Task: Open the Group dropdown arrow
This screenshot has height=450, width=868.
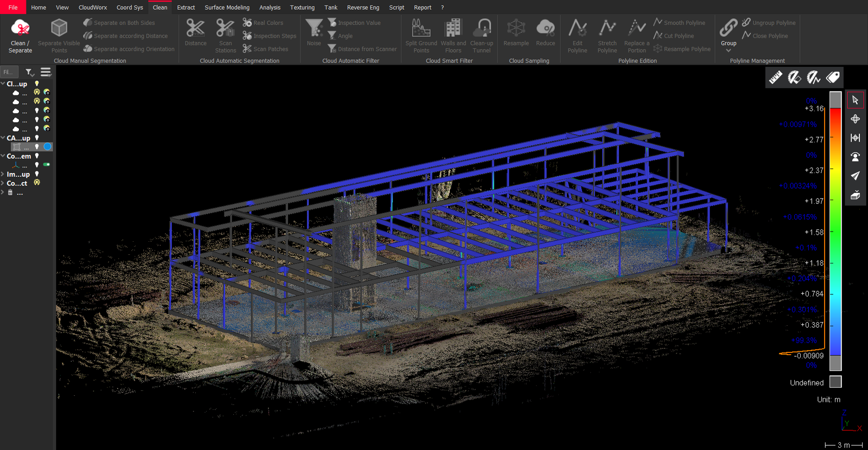Action: pyautogui.click(x=729, y=50)
